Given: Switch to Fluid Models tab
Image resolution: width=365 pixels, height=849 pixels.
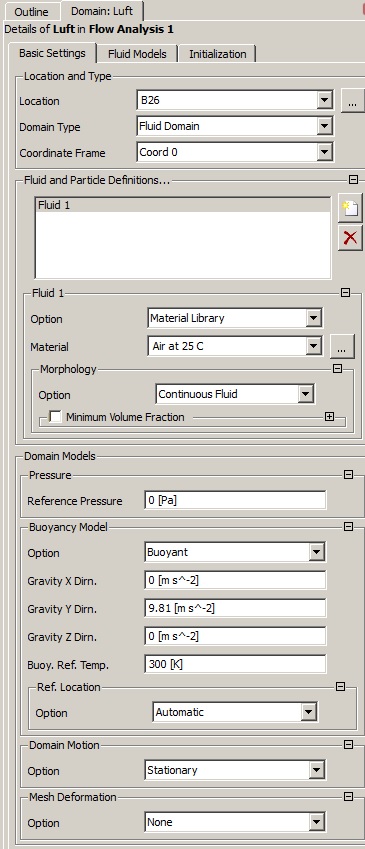Looking at the screenshot, I should click(137, 54).
